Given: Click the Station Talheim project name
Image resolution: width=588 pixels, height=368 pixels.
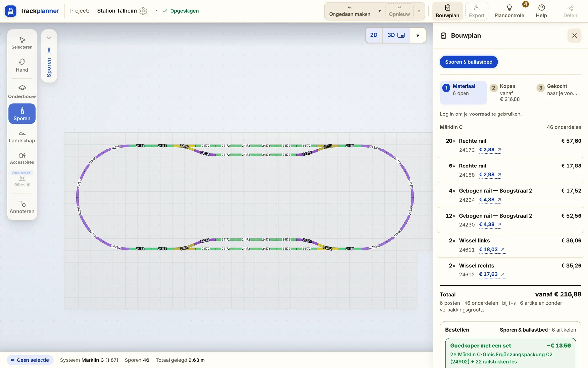Looking at the screenshot, I should pos(117,11).
